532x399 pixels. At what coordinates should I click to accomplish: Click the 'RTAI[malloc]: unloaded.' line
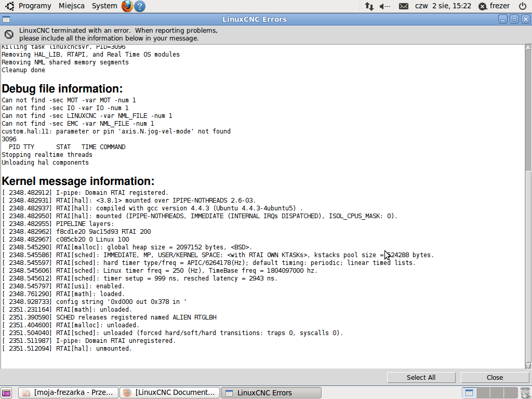click(x=71, y=325)
